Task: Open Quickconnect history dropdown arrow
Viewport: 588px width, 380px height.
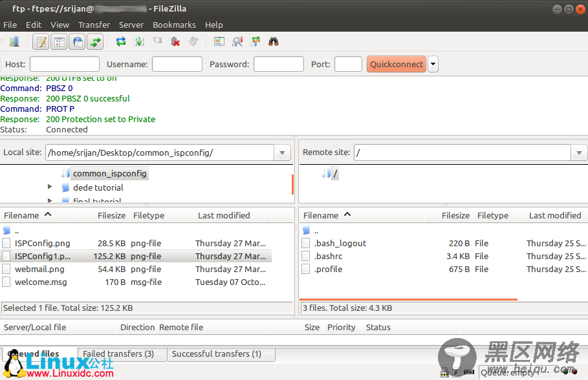Action: pyautogui.click(x=433, y=64)
